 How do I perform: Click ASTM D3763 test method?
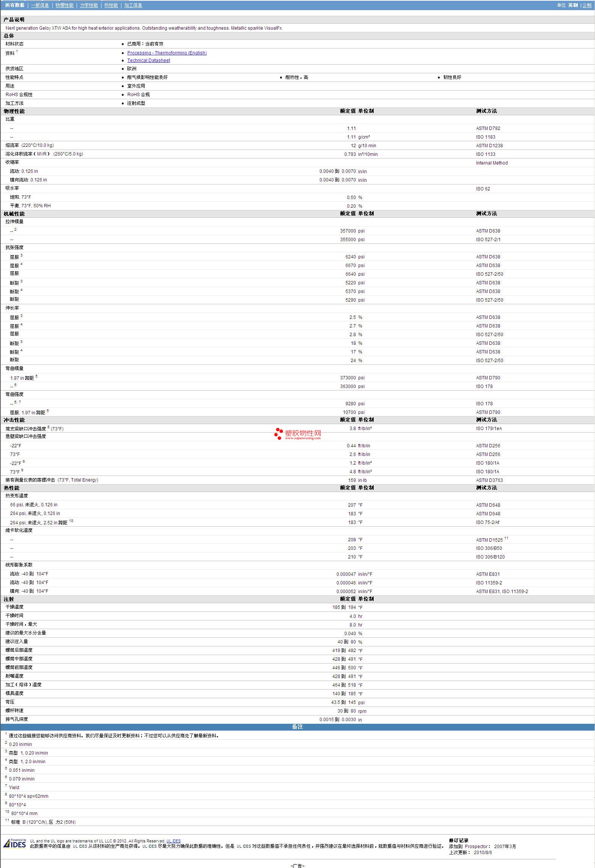(489, 480)
